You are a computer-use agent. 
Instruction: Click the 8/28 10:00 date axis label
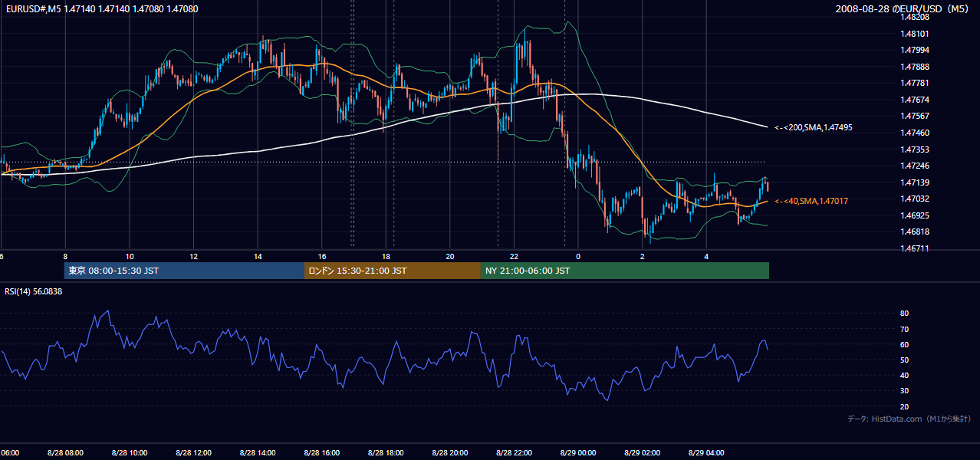coord(130,452)
